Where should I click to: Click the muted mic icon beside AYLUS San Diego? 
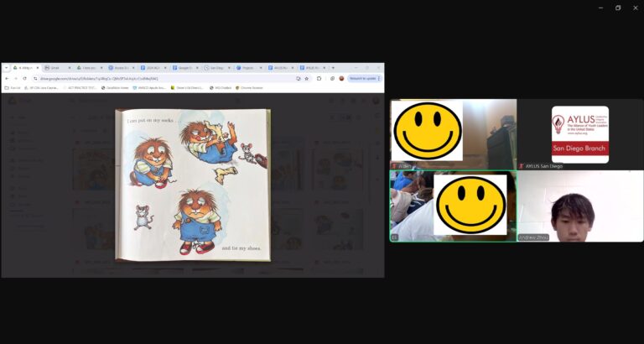click(x=522, y=166)
